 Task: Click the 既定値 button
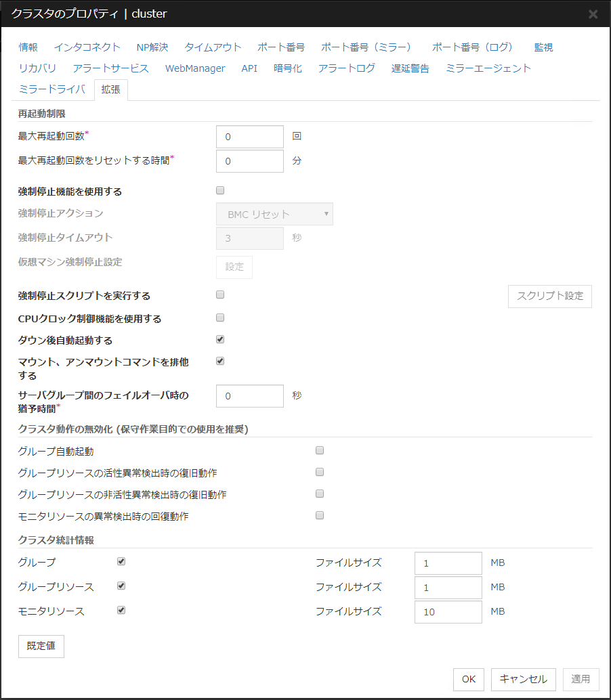tap(41, 646)
